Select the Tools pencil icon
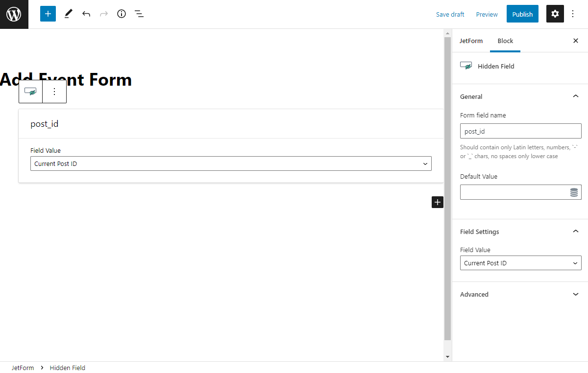This screenshot has width=588, height=373. [68, 14]
